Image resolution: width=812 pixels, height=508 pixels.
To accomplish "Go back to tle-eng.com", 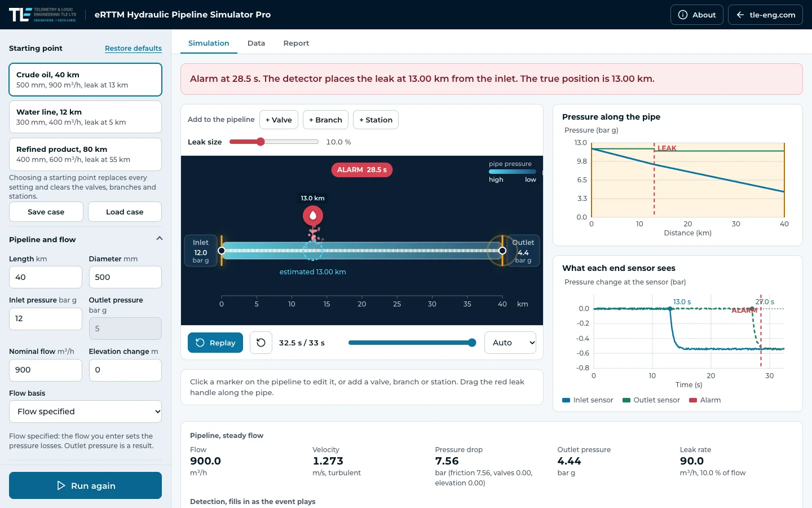I will (x=765, y=15).
